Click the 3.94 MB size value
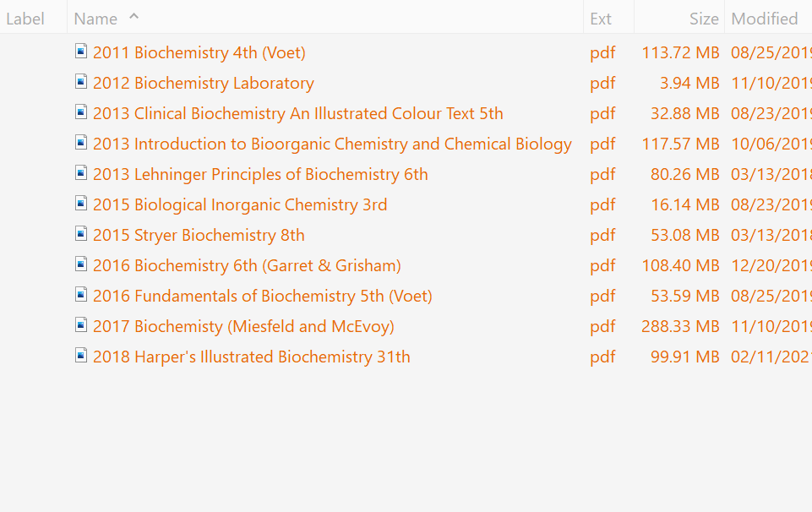 click(x=689, y=83)
